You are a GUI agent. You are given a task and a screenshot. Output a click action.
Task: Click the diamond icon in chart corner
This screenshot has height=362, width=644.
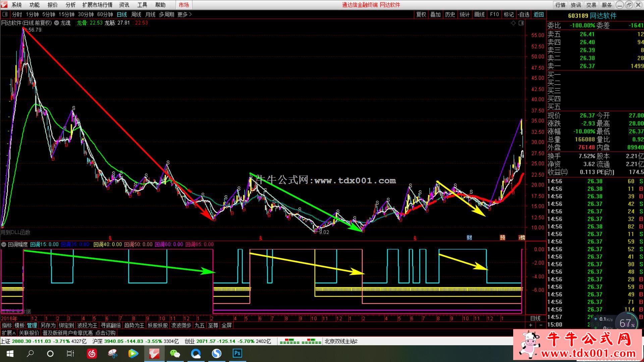[x=513, y=23]
